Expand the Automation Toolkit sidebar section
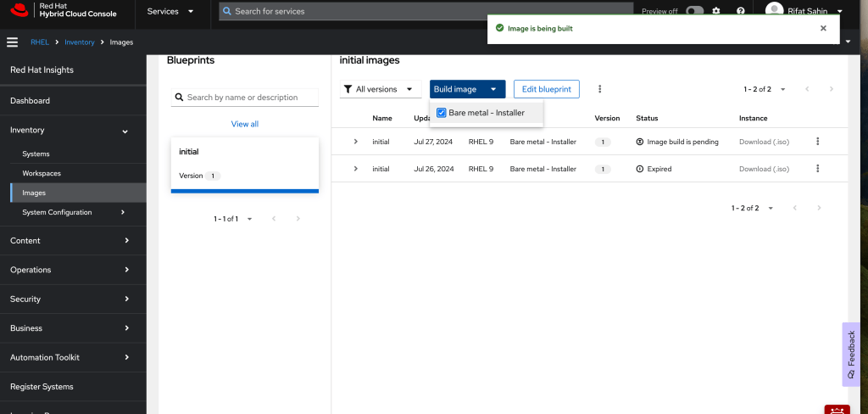The height and width of the screenshot is (414, 868). pos(73,357)
